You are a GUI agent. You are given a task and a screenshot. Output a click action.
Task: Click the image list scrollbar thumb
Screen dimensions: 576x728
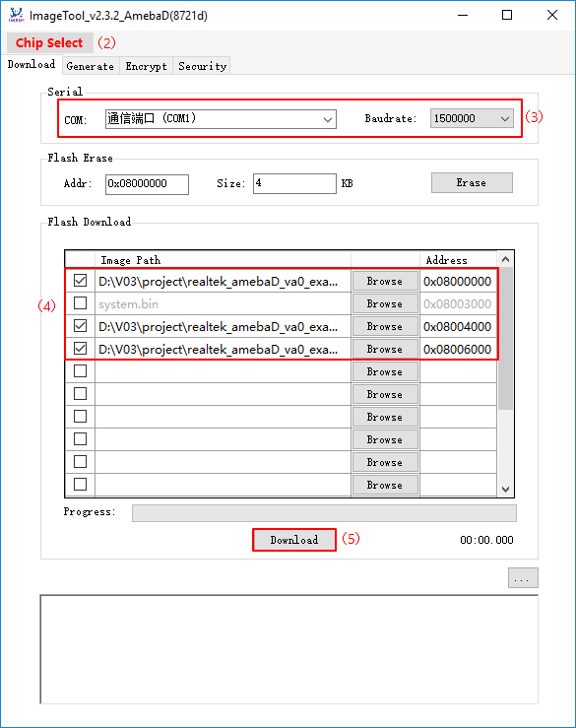(505, 339)
